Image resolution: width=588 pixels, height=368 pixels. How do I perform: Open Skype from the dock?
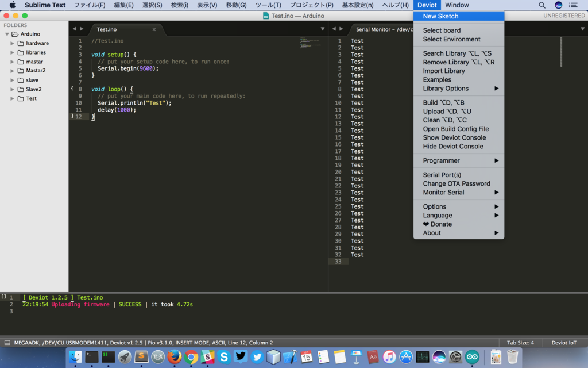click(224, 356)
